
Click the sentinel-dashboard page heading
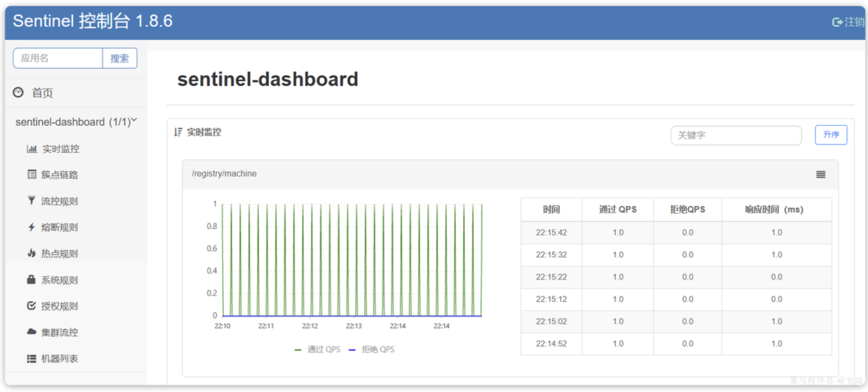(x=268, y=79)
